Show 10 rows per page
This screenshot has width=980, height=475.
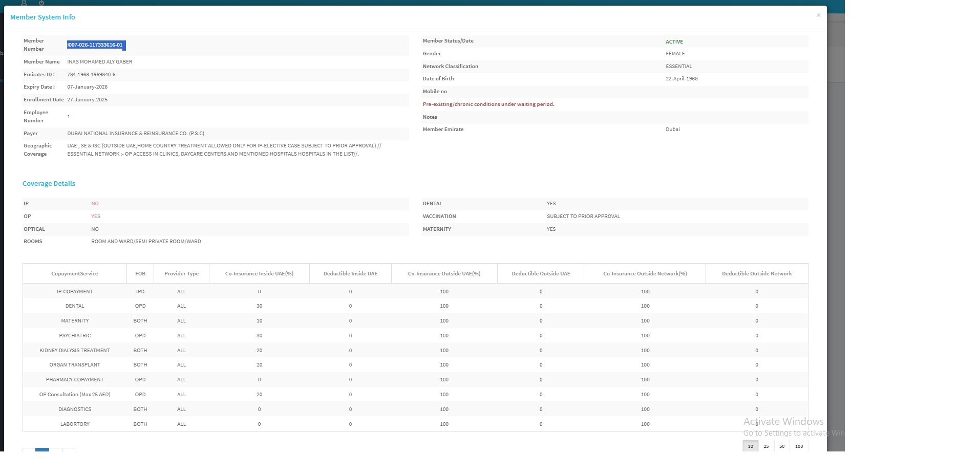pyautogui.click(x=750, y=446)
